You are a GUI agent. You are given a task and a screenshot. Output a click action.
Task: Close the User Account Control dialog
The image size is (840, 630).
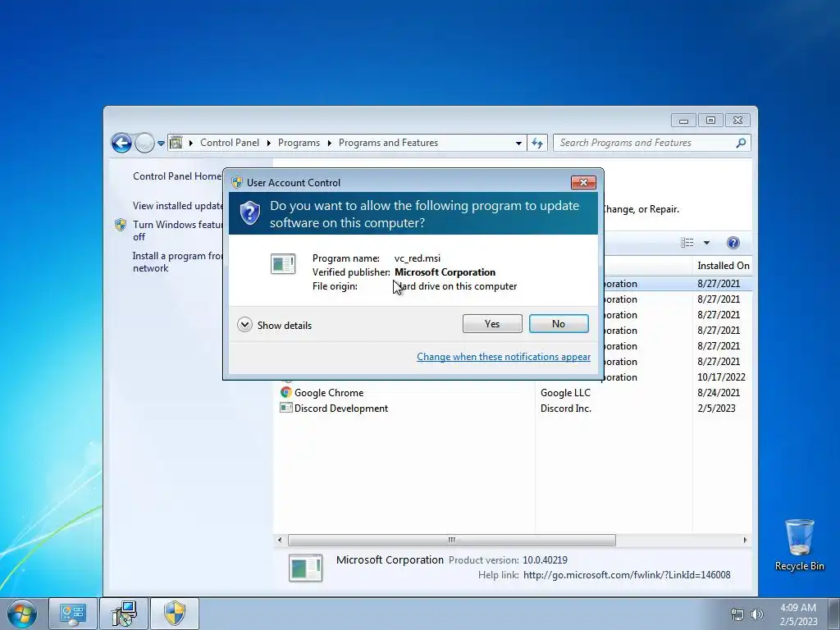tap(583, 183)
